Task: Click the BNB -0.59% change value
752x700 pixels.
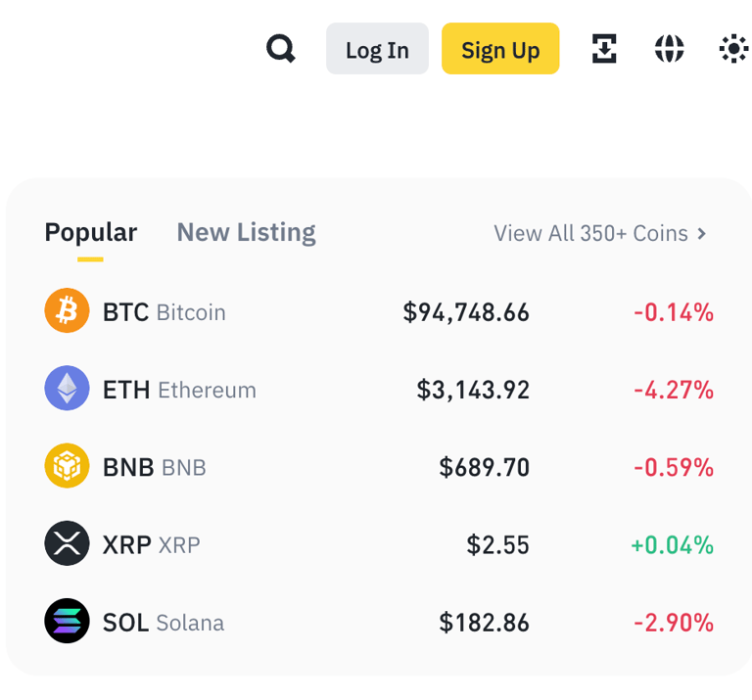Action: [673, 467]
